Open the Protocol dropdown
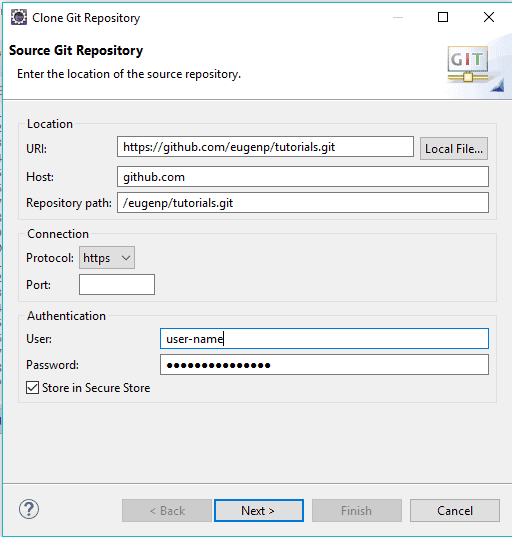This screenshot has height=537, width=513. point(107,258)
